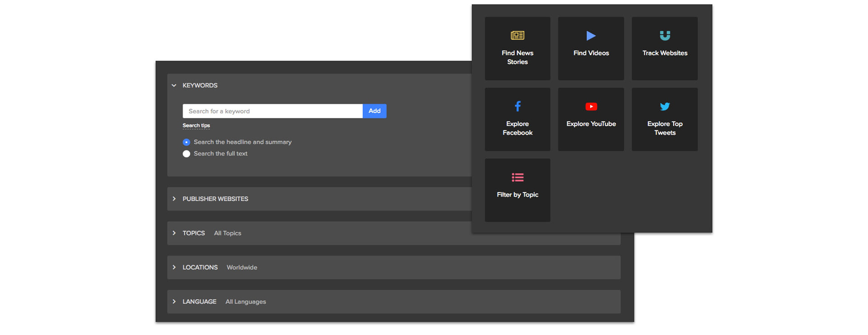The image size is (868, 335).
Task: Click the All Languages value text
Action: pyautogui.click(x=245, y=302)
